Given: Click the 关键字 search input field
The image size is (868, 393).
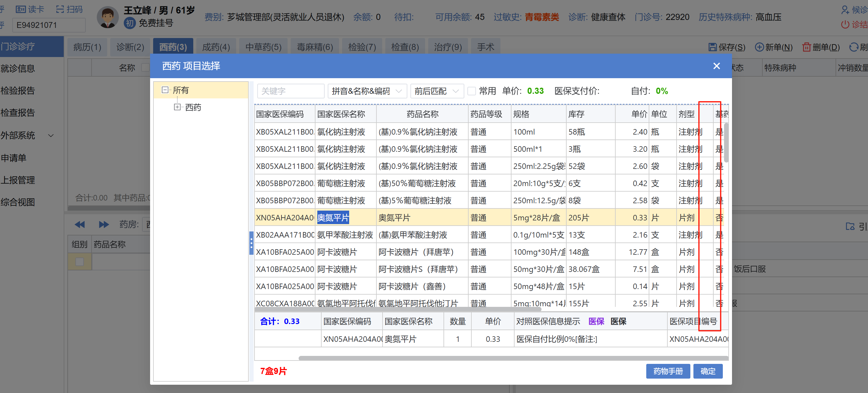Looking at the screenshot, I should [x=290, y=91].
